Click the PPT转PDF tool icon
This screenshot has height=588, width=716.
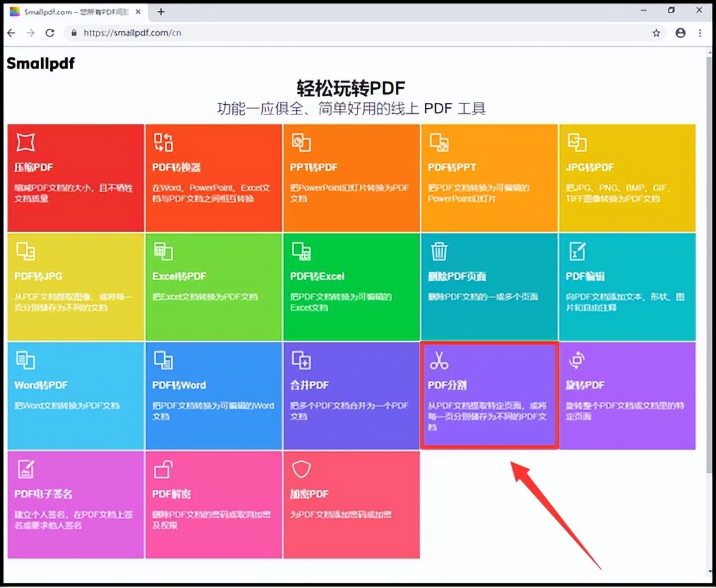[x=301, y=143]
